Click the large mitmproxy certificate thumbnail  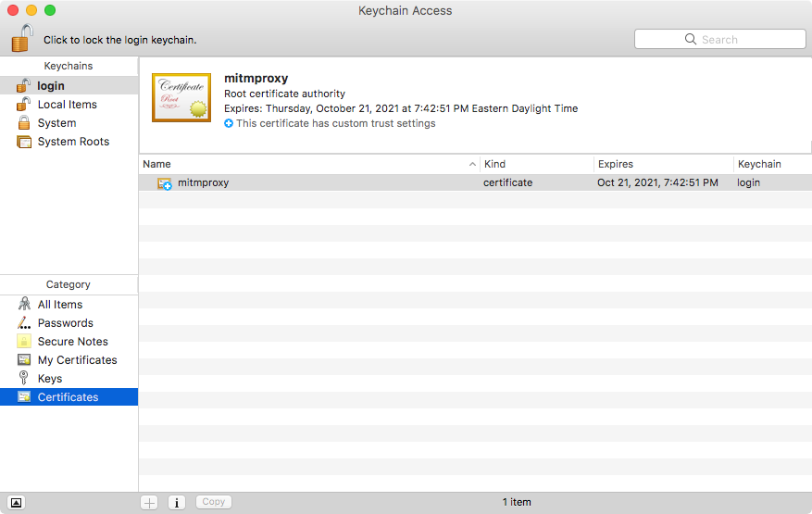[x=181, y=97]
